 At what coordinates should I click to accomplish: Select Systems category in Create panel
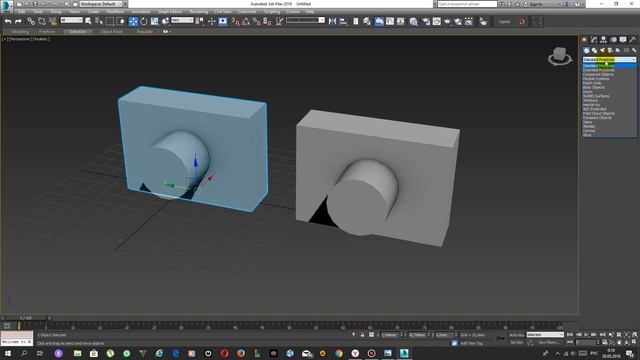coord(634,50)
